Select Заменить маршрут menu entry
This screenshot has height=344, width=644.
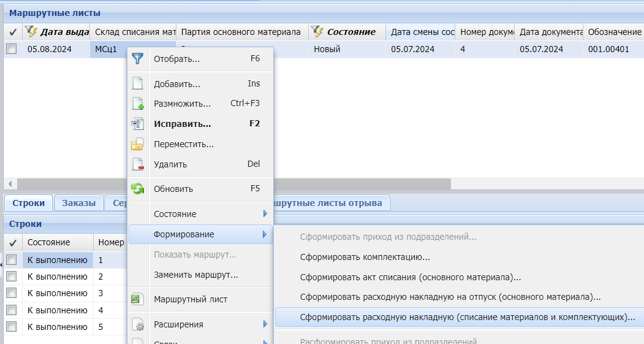point(195,275)
